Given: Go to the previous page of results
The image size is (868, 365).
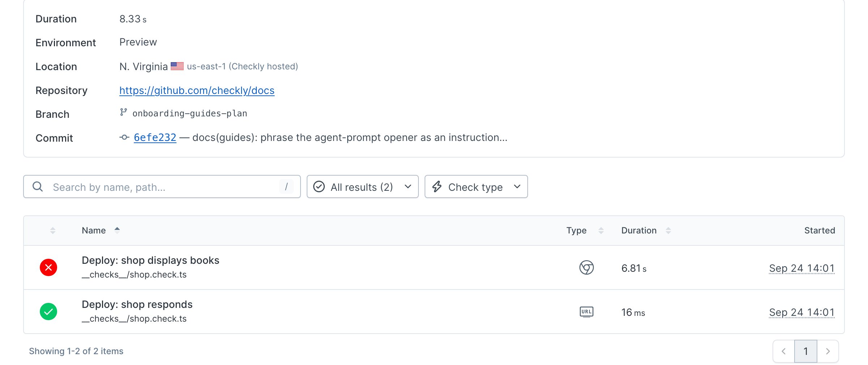Looking at the screenshot, I should 784,351.
